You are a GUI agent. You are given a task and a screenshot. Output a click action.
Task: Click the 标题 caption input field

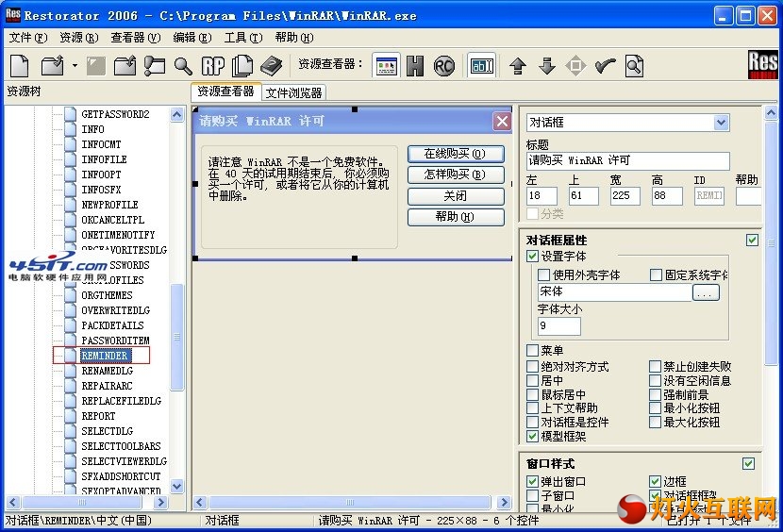tap(627, 161)
